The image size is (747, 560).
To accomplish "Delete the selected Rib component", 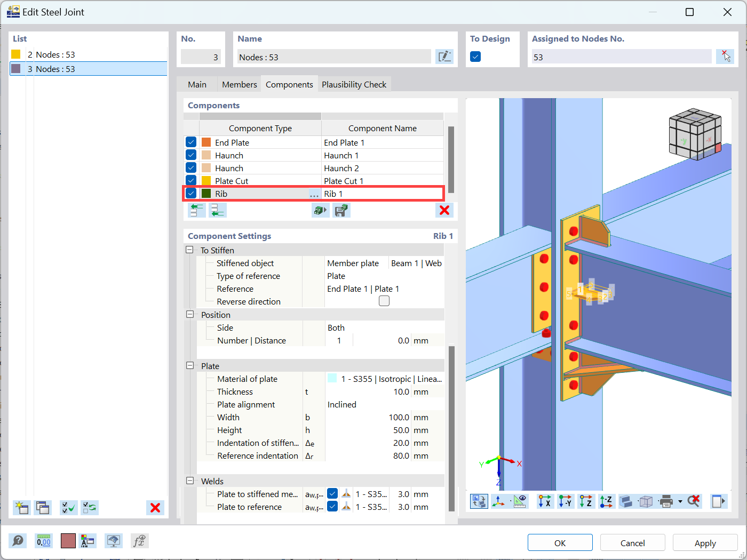I will (x=444, y=210).
